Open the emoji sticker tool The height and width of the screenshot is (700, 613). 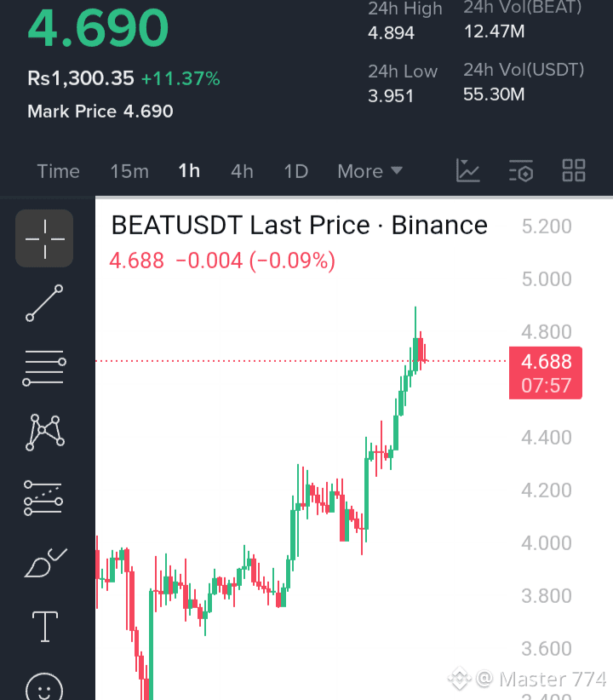(44, 687)
